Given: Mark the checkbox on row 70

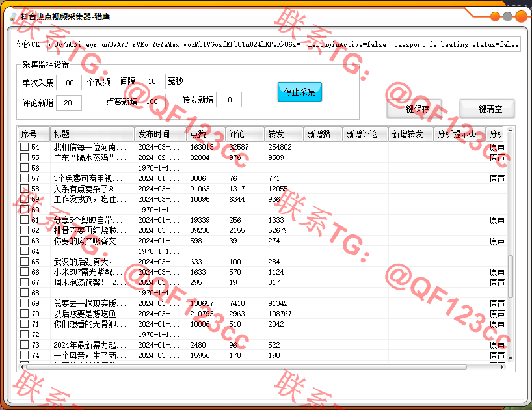Looking at the screenshot, I should (24, 313).
